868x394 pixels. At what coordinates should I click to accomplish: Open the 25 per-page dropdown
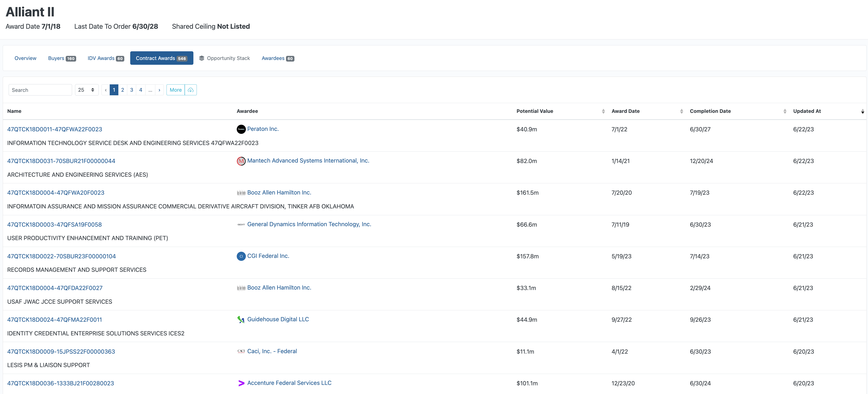pos(86,90)
